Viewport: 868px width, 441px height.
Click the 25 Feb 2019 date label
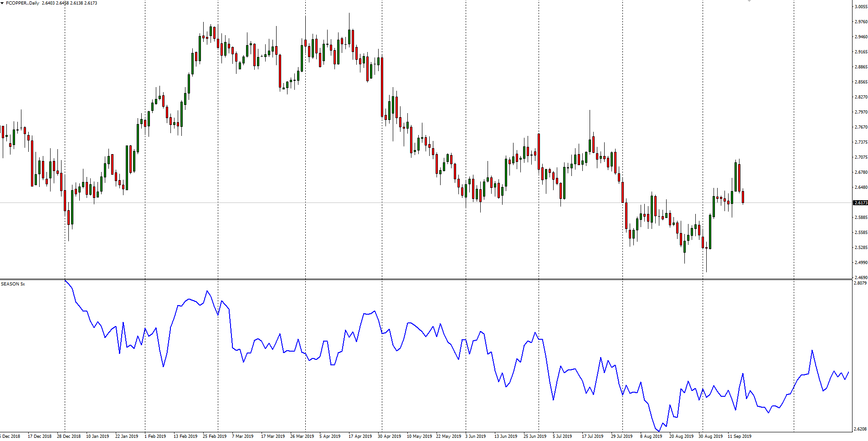[x=215, y=436]
